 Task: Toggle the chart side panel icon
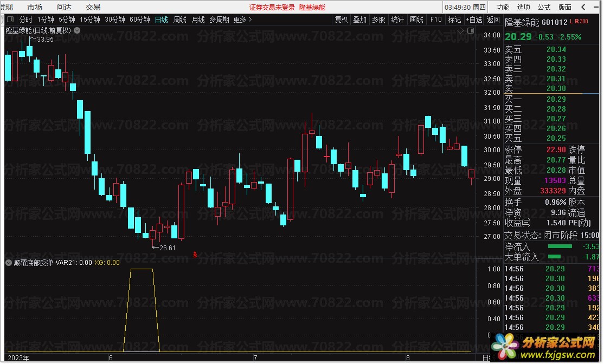471,31
